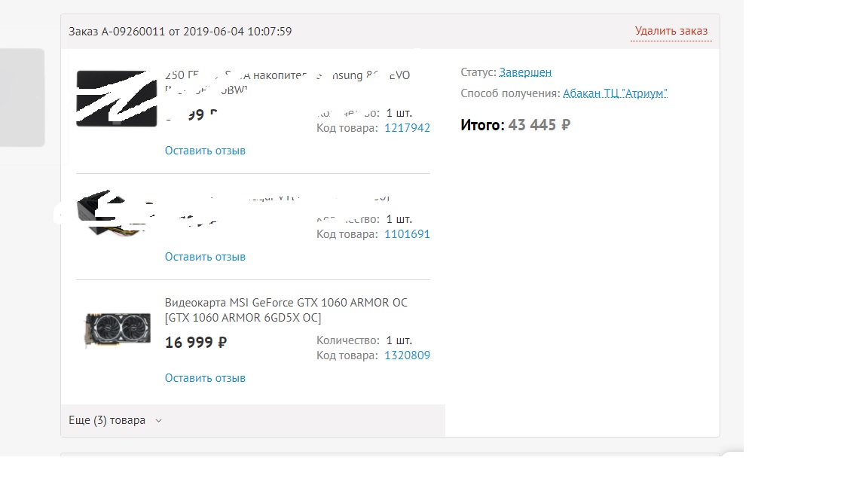The image size is (868, 488).
Task: Select 'Количество: 1 шт.' of GTX 1060
Action: pos(364,340)
